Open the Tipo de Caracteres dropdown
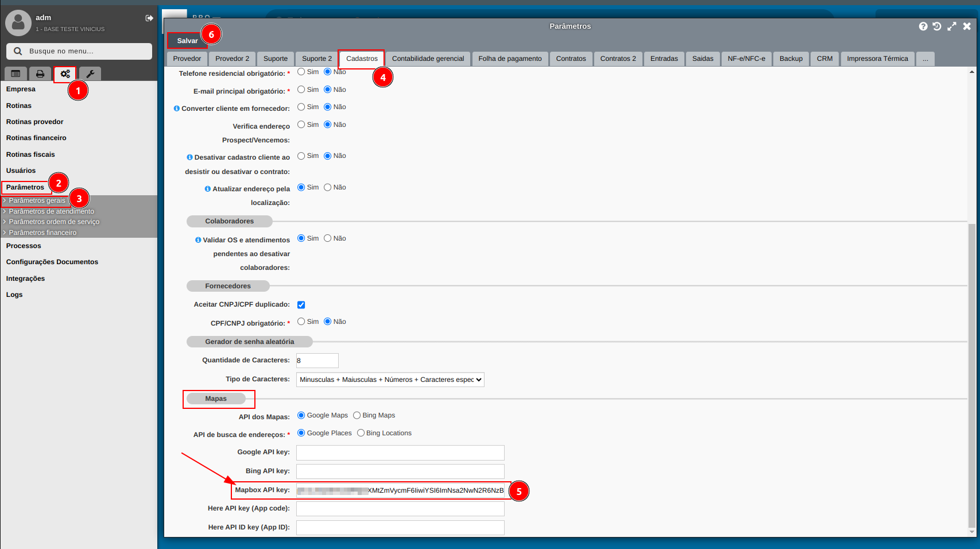This screenshot has height=549, width=980. [x=390, y=380]
